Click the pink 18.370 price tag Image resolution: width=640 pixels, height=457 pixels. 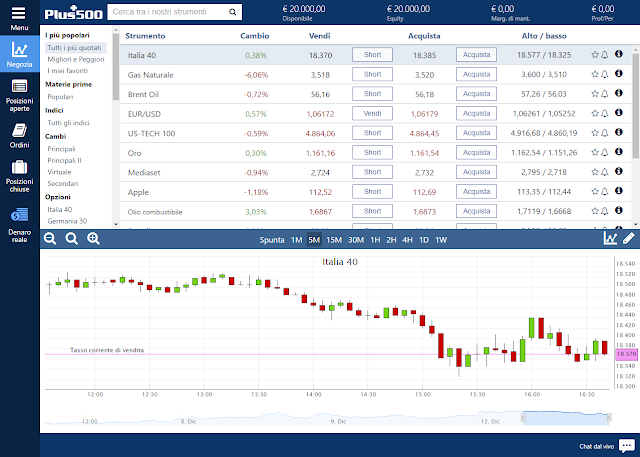click(626, 354)
